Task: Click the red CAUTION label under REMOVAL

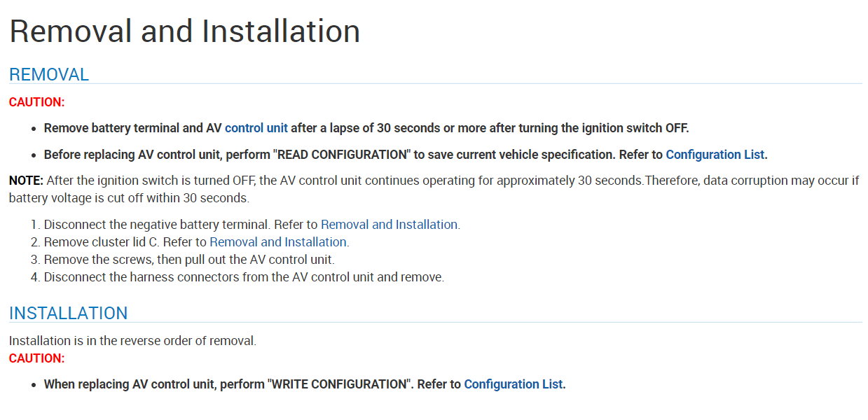Action: tap(36, 102)
